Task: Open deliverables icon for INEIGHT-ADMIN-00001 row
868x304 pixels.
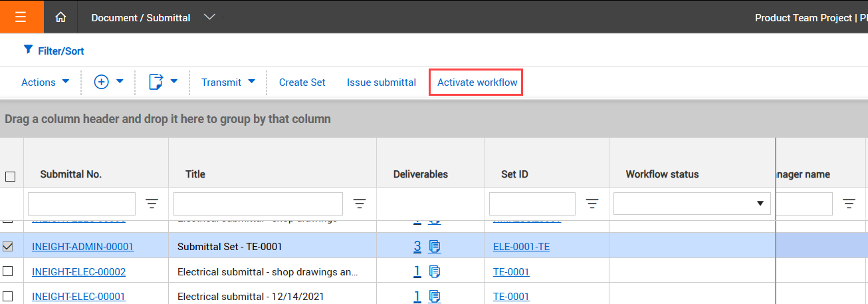Action: point(435,247)
